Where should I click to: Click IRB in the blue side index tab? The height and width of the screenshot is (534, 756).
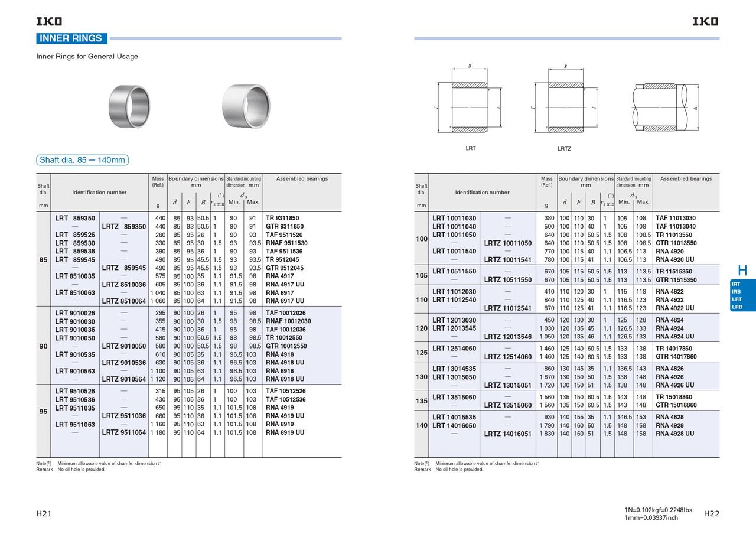click(x=736, y=292)
